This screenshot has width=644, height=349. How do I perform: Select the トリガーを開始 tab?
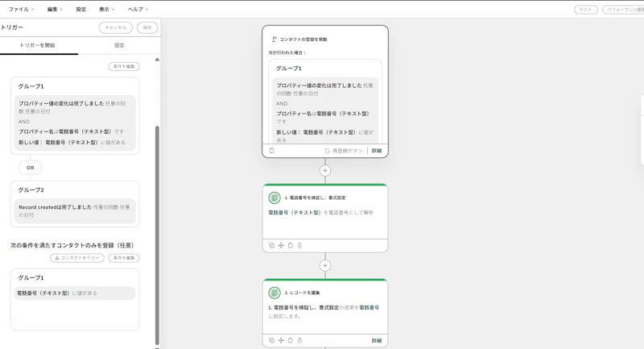(37, 45)
